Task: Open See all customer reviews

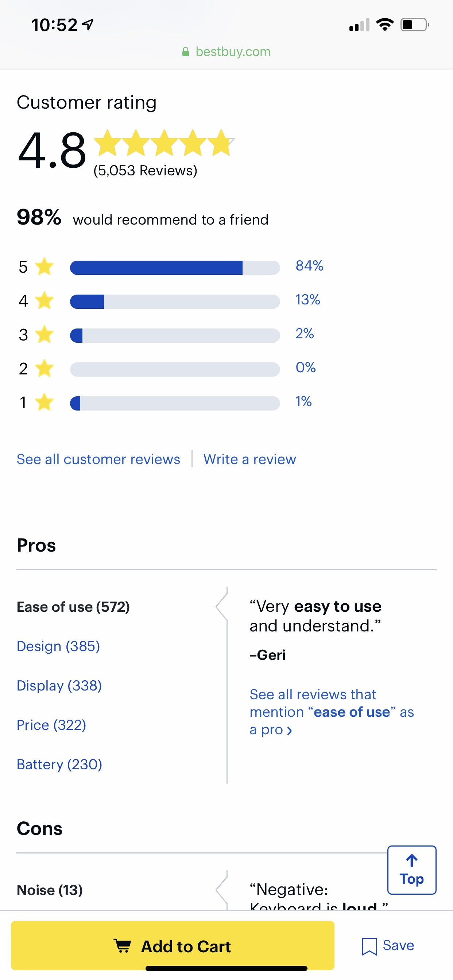Action: pyautogui.click(x=98, y=459)
